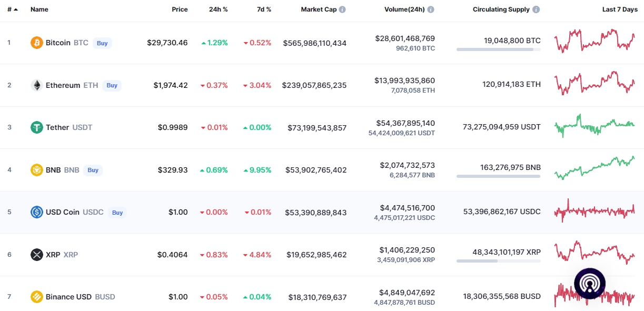644x311 pixels.
Task: Open the USD Coin page link
Action: pyautogui.click(x=74, y=212)
